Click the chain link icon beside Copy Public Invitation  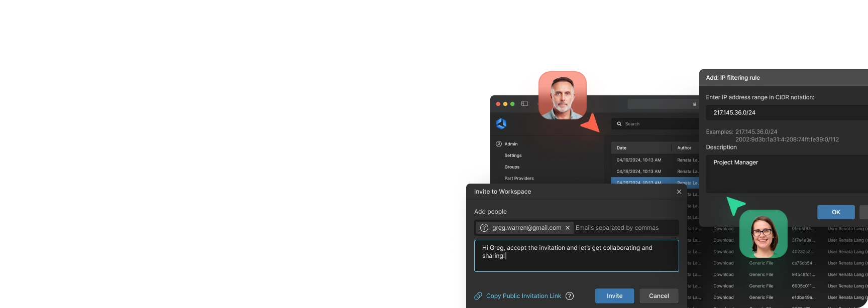(478, 296)
